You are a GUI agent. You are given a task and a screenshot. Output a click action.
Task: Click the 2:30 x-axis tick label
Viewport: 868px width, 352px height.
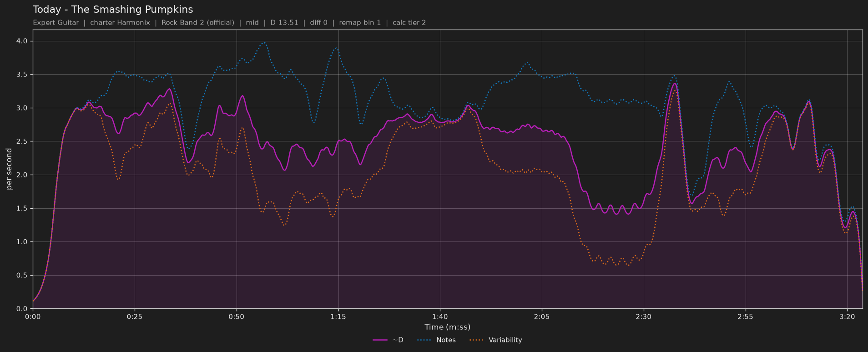point(644,317)
